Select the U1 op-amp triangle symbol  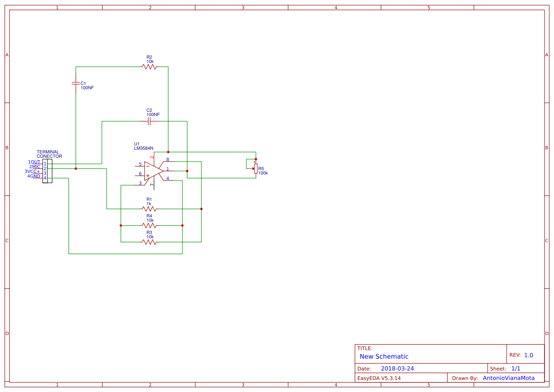click(x=154, y=171)
